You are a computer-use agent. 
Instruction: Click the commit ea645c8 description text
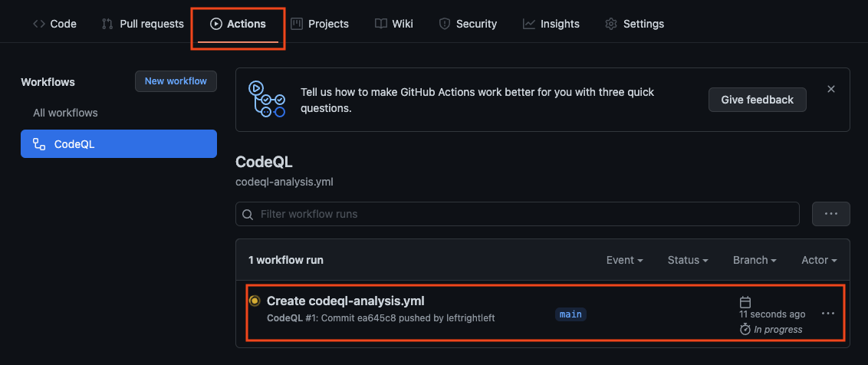pyautogui.click(x=381, y=318)
